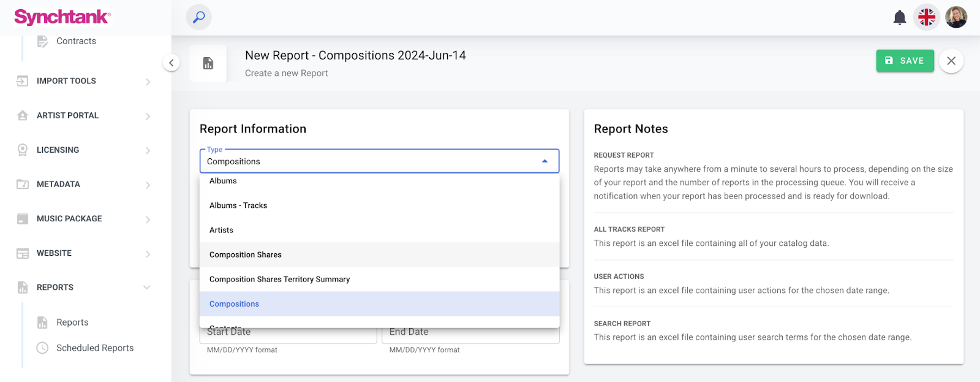Close the new report with X

point(951,61)
